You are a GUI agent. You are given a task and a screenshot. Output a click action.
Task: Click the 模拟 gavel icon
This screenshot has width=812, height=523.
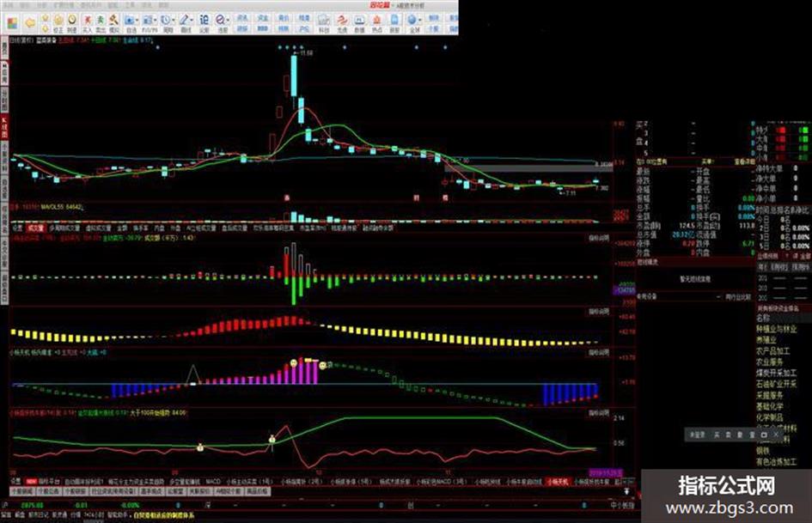[x=113, y=21]
